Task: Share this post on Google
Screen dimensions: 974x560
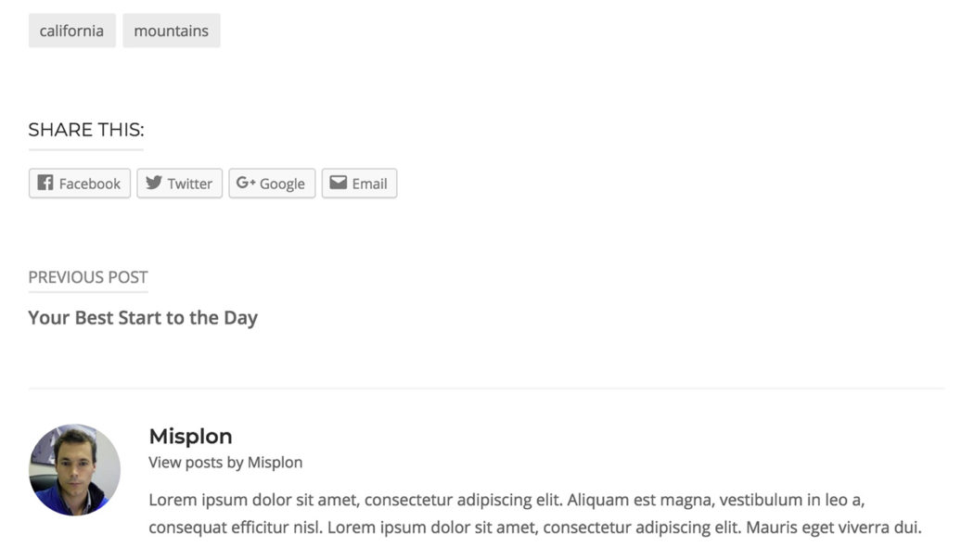Action: point(271,183)
